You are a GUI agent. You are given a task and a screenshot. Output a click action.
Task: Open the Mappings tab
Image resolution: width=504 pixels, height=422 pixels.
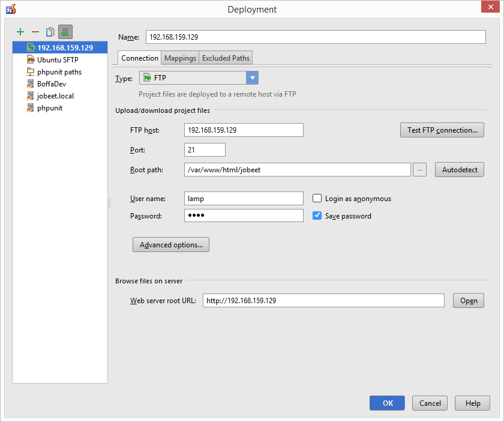pos(180,58)
